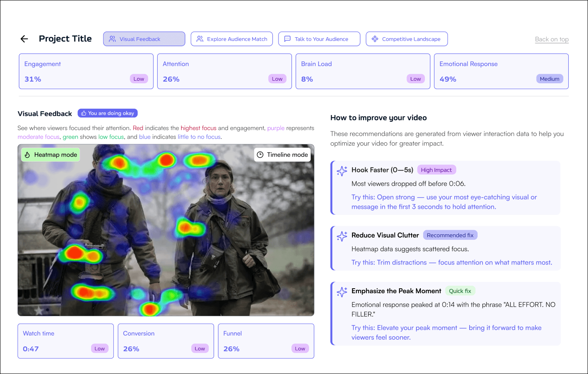Image resolution: width=588 pixels, height=374 pixels.
Task: Click the flame icon in Heatmap mode
Action: tap(27, 155)
